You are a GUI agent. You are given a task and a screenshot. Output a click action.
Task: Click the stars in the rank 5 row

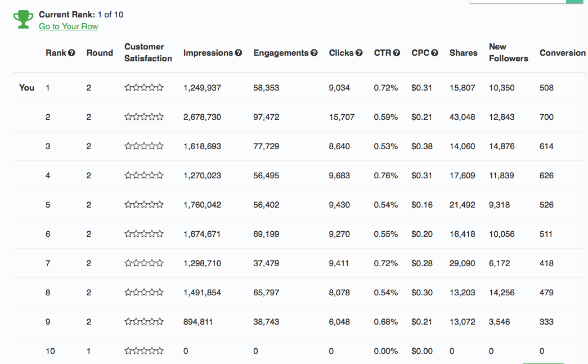[144, 205]
